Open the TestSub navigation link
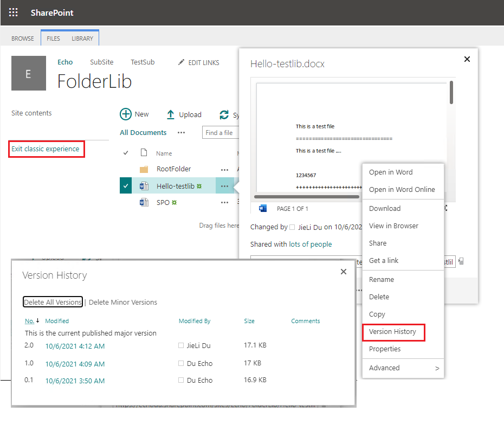The image size is (504, 431). click(x=143, y=62)
